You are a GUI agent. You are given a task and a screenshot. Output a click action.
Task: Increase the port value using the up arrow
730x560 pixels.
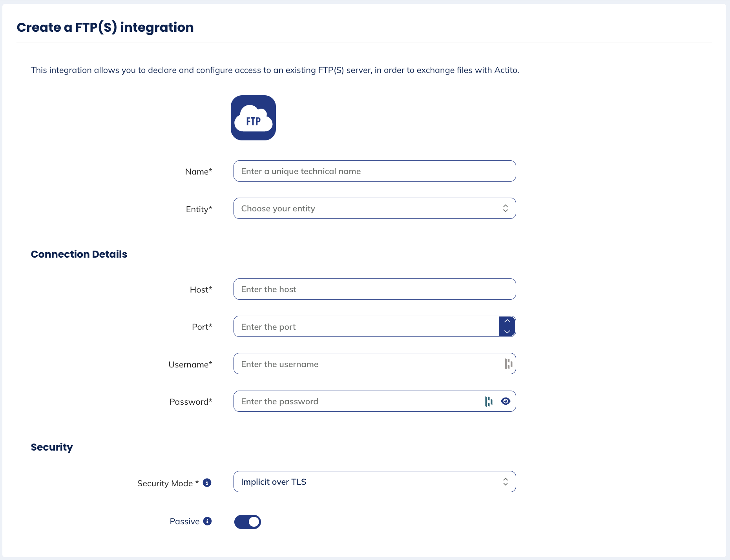point(507,321)
